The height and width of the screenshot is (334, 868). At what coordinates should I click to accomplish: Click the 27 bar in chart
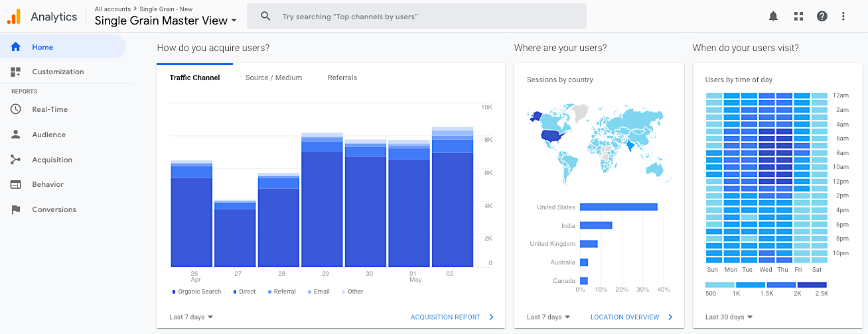(x=235, y=233)
